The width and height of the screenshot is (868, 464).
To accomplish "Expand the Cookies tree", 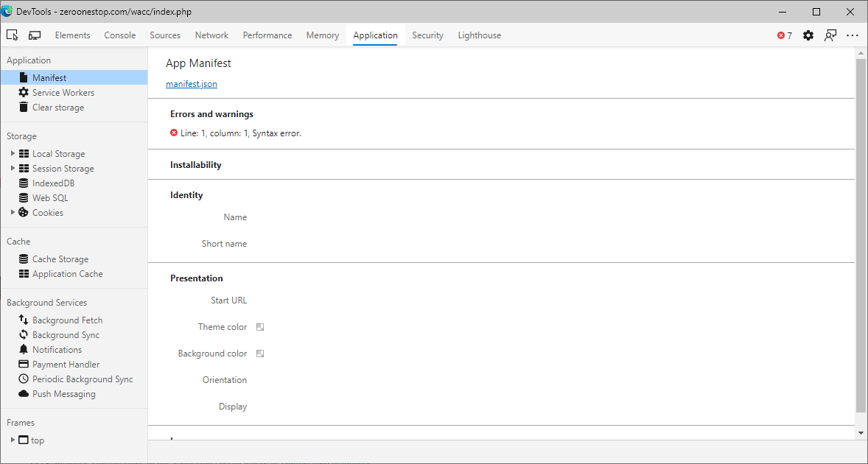I will 12,212.
